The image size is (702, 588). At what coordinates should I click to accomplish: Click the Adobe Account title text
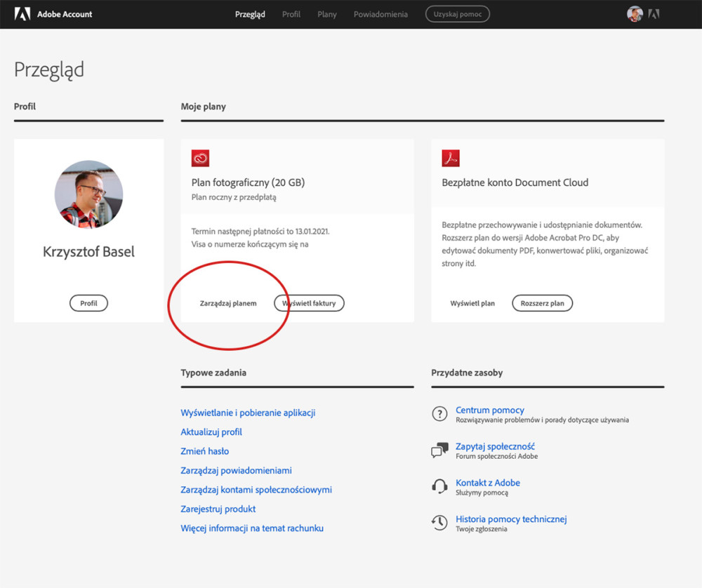65,14
